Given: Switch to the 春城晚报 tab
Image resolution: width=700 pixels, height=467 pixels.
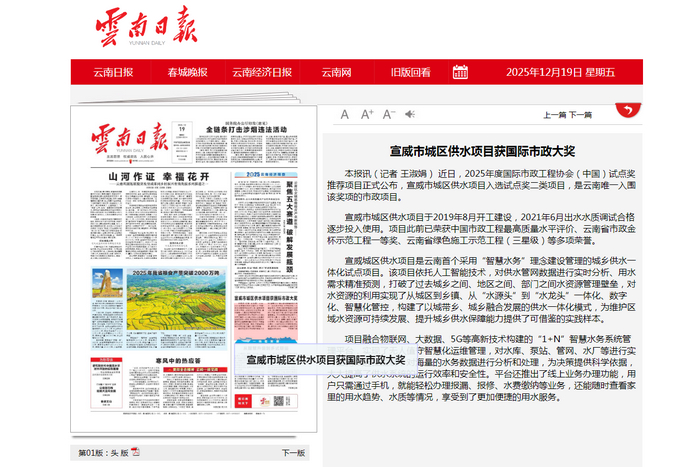Looking at the screenshot, I should [x=187, y=72].
